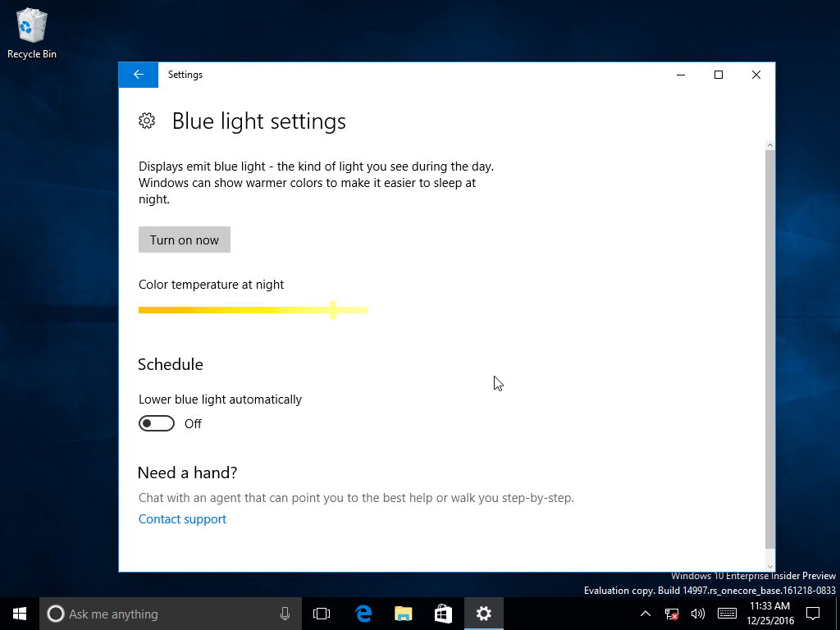Maximize the Settings window
840x630 pixels.
click(x=719, y=75)
